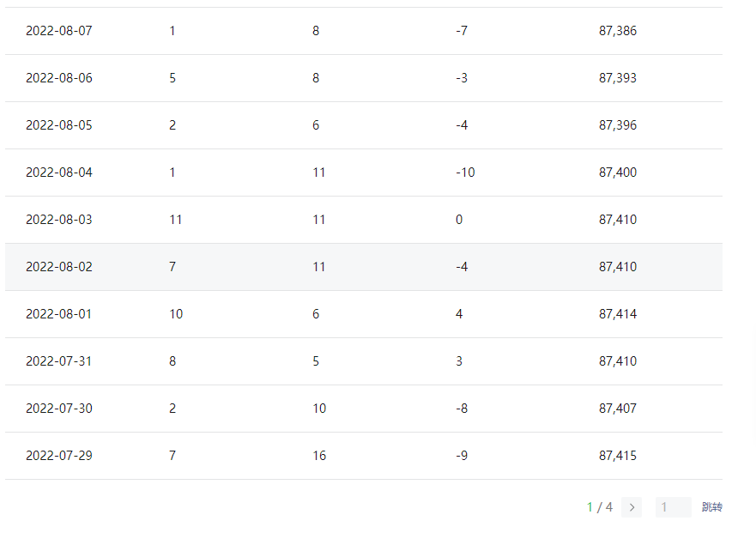Viewport: 756px width, 533px height.
Task: Select the 2022-07-30 row
Action: tap(364, 409)
